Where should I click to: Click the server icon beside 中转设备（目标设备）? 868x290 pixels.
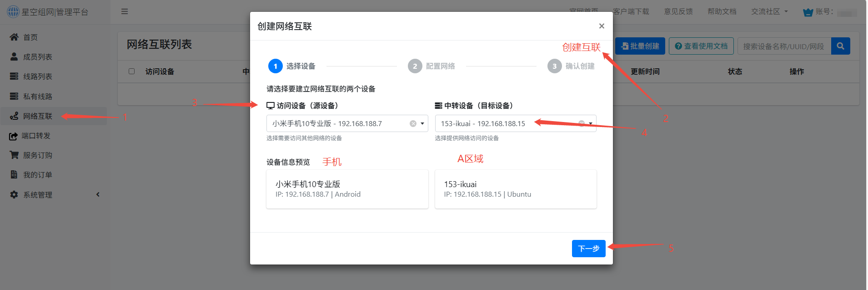(x=438, y=106)
